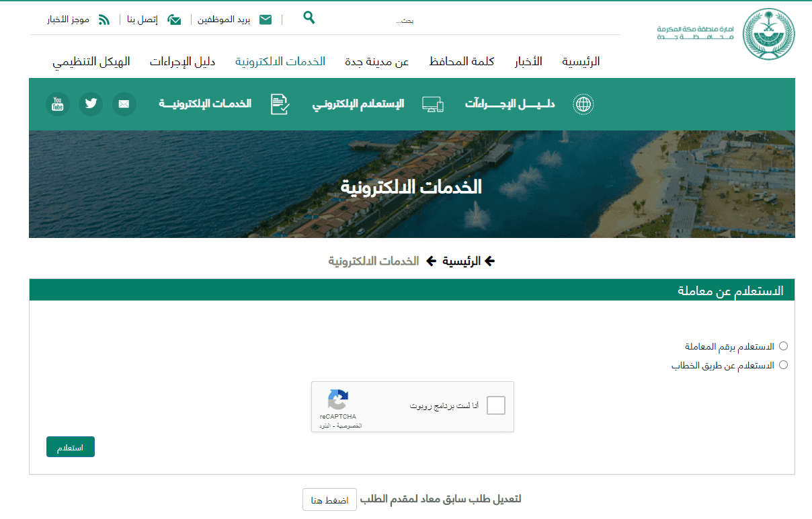The width and height of the screenshot is (812, 519).
Task: Click the document checklist icon for e-services
Action: pos(280,104)
